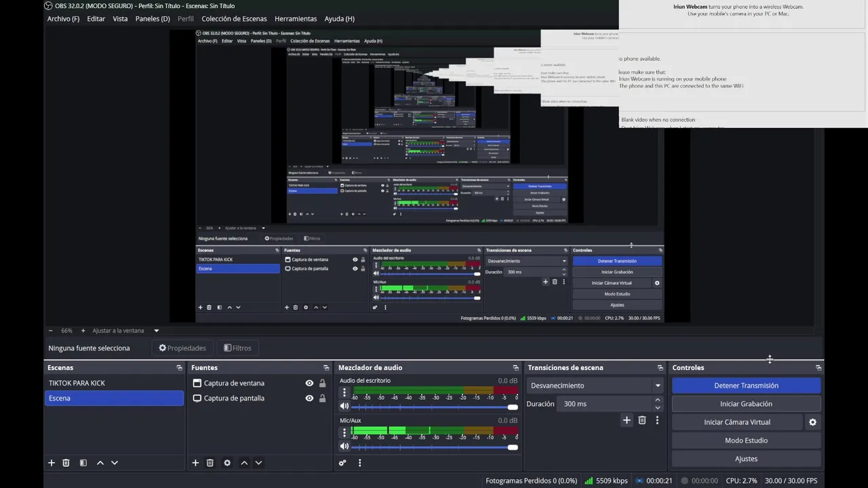This screenshot has width=868, height=488.
Task: Adjust Audio del escritorio volume slider
Action: (x=435, y=407)
